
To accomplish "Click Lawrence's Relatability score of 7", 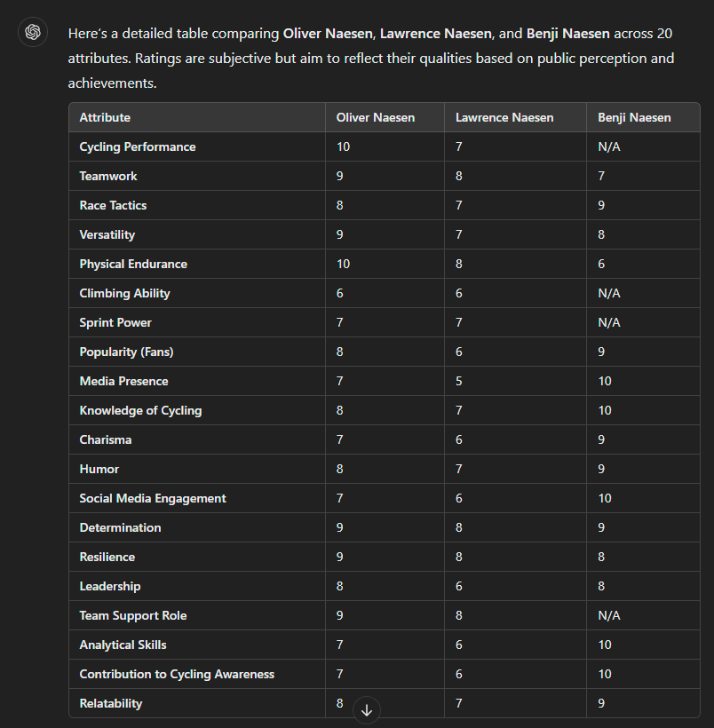I will click(x=458, y=703).
